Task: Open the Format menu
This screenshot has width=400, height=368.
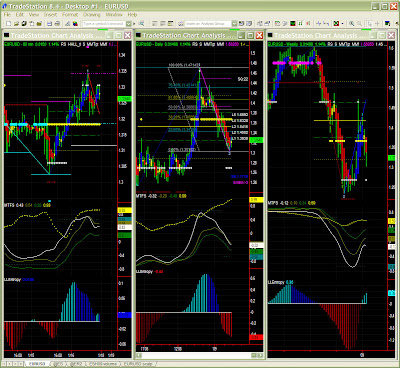Action: tap(70, 15)
